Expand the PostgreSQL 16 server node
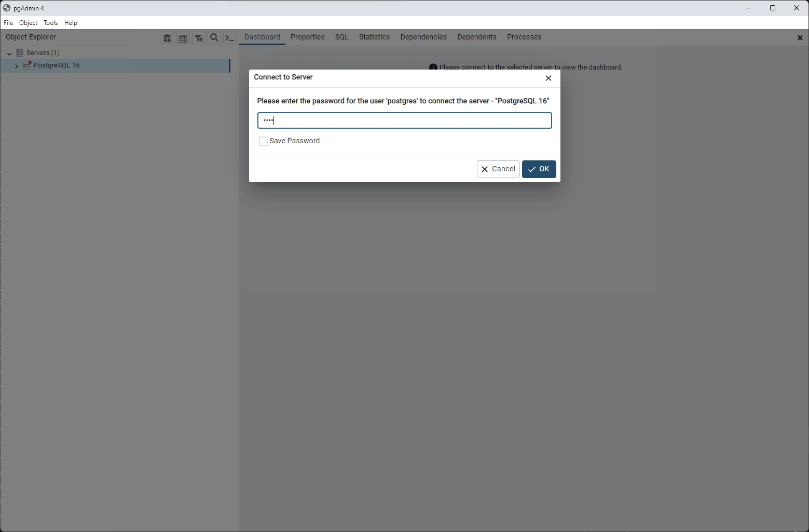Viewport: 809px width, 532px height. tap(16, 66)
